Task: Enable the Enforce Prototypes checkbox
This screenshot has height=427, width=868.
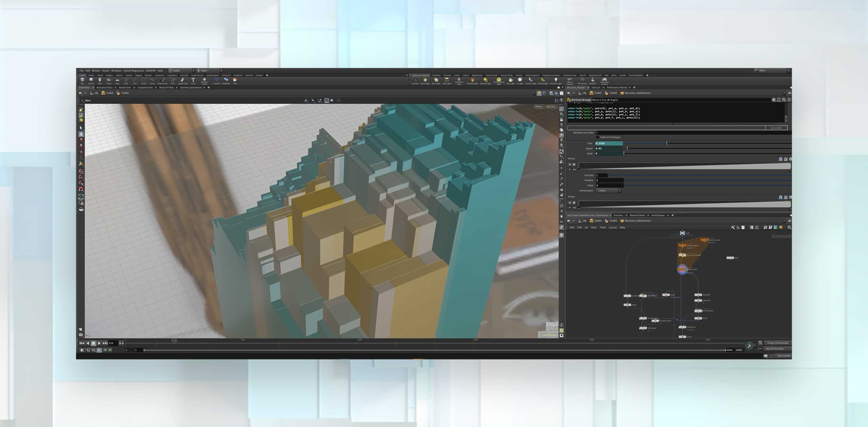Action: [x=598, y=137]
